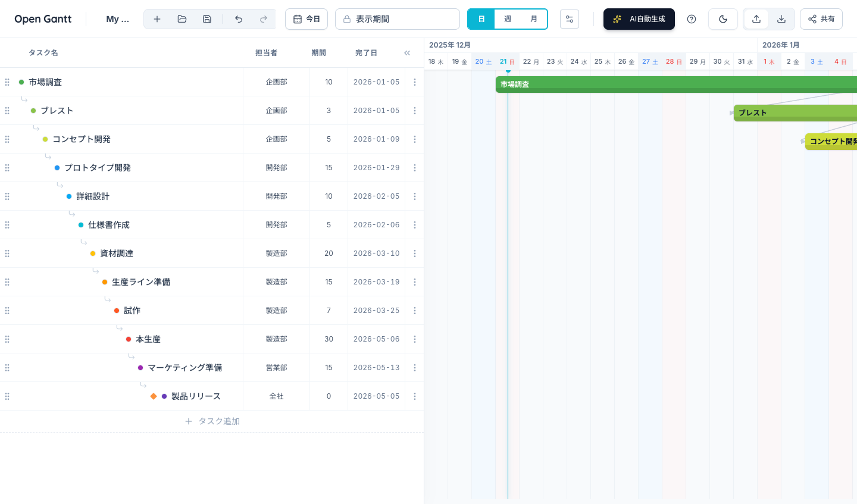857x504 pixels.
Task: Jump to today using the 今日 button
Action: coord(306,18)
